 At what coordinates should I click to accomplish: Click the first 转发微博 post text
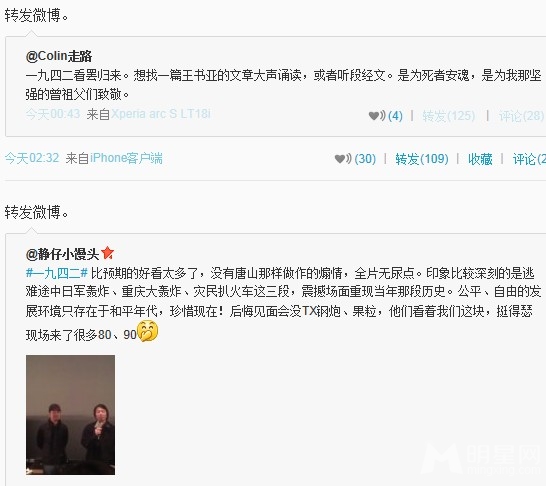37,15
